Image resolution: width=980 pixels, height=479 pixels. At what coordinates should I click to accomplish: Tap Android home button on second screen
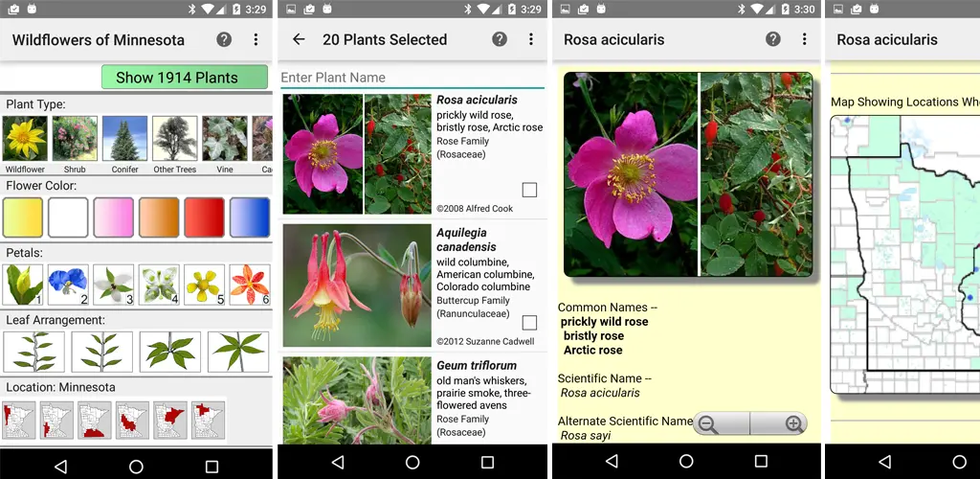point(412,462)
